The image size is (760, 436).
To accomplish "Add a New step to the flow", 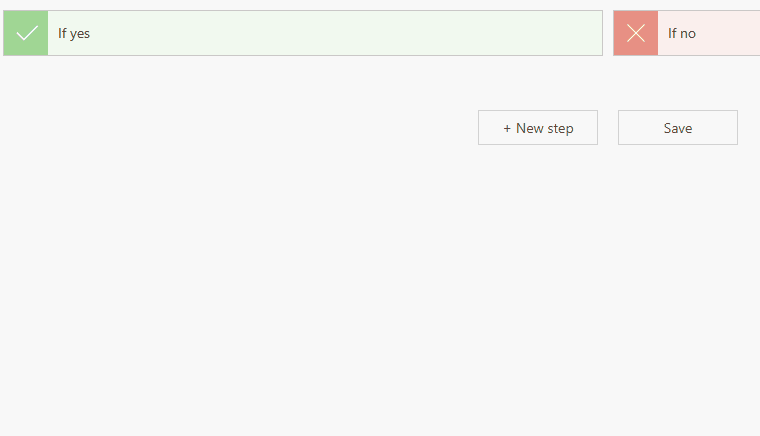I will [538, 128].
